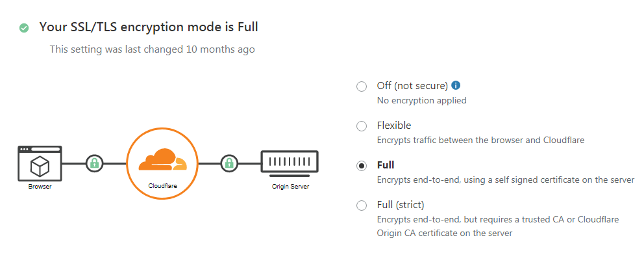This screenshot has height=253, width=644.
Task: Click the Origin Server caption in diagram
Action: (x=290, y=187)
